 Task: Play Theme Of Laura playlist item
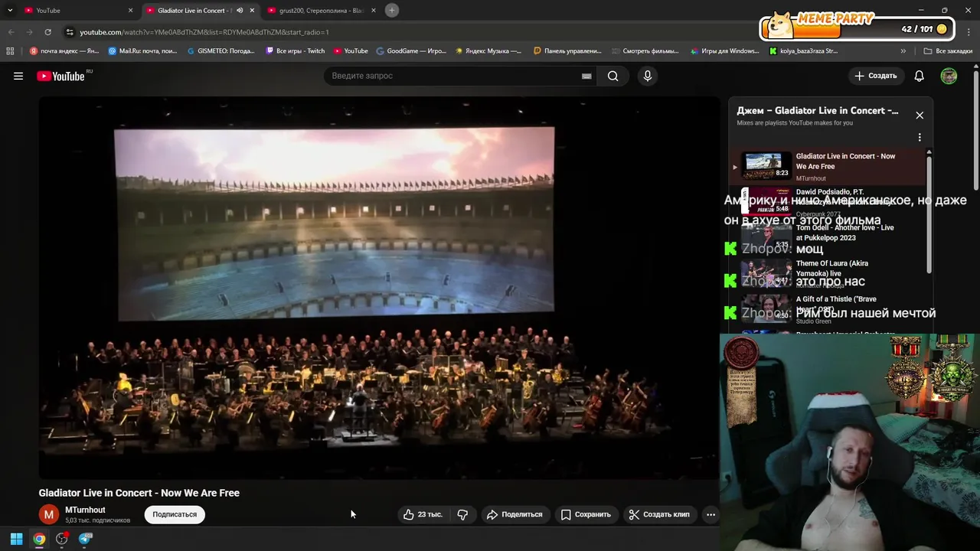point(827,272)
